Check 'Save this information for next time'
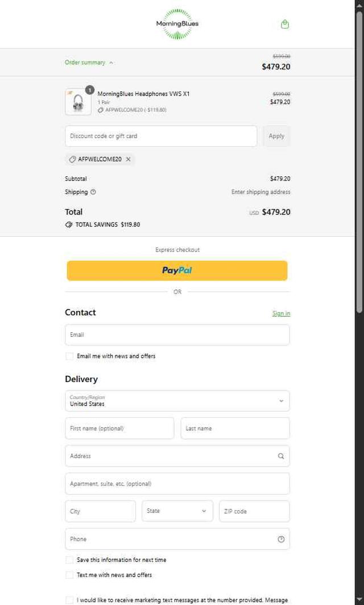 (69, 560)
